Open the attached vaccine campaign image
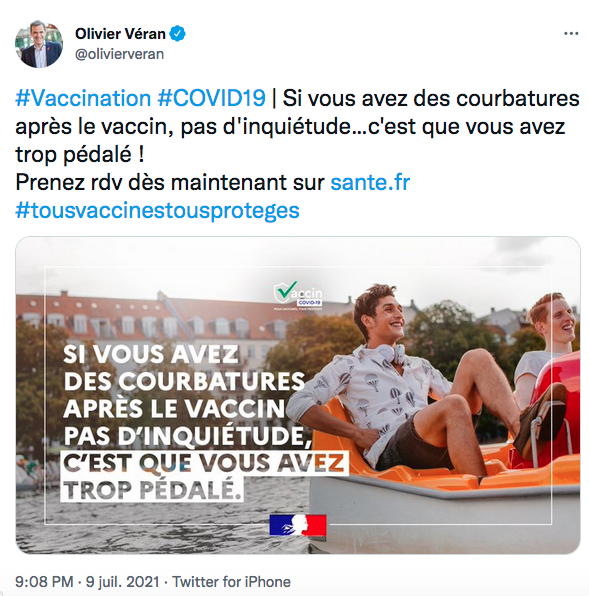This screenshot has height=596, width=589. [298, 395]
